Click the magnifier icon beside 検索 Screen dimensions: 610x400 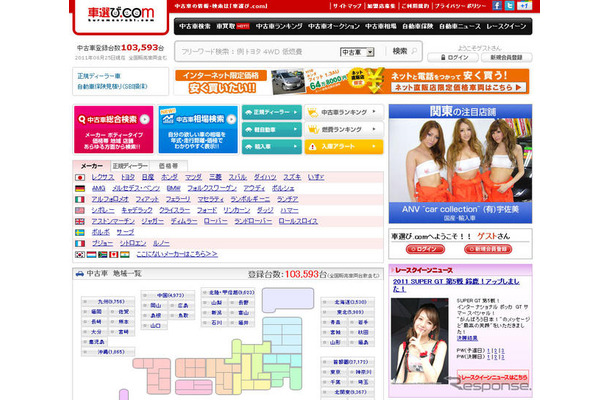click(414, 51)
